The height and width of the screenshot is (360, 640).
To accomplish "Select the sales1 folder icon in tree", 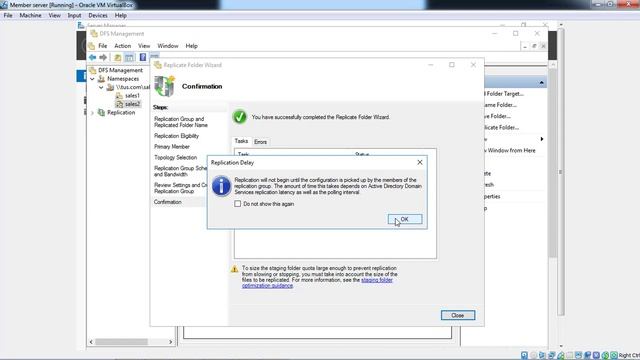I will pyautogui.click(x=119, y=96).
